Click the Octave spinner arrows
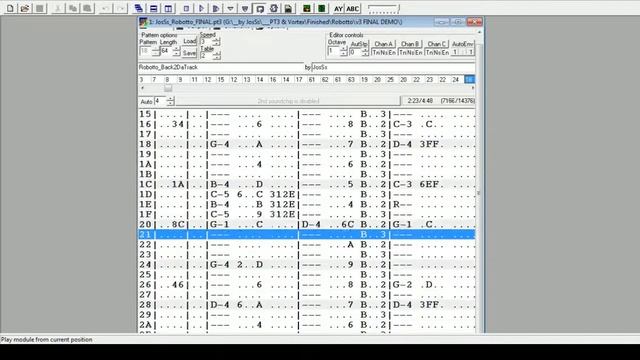 pos(343,51)
